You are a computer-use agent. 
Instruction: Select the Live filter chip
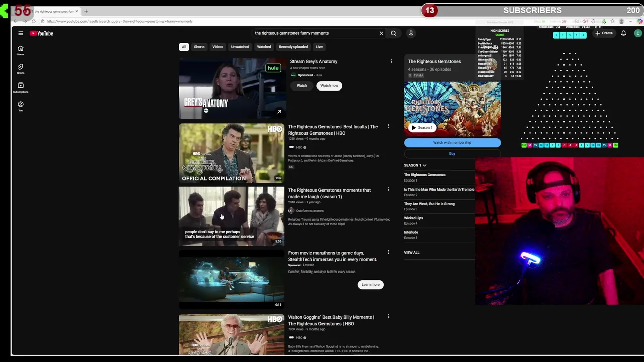319,47
